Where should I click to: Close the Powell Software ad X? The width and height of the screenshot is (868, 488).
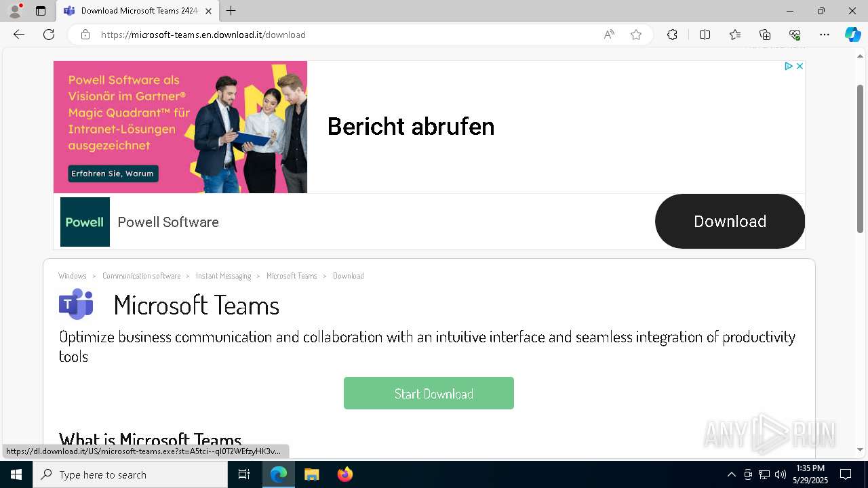pyautogui.click(x=800, y=66)
